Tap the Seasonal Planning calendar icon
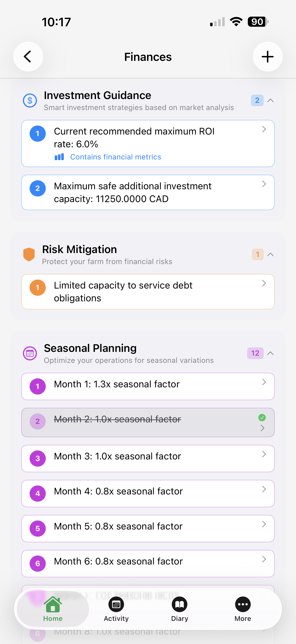 point(30,353)
